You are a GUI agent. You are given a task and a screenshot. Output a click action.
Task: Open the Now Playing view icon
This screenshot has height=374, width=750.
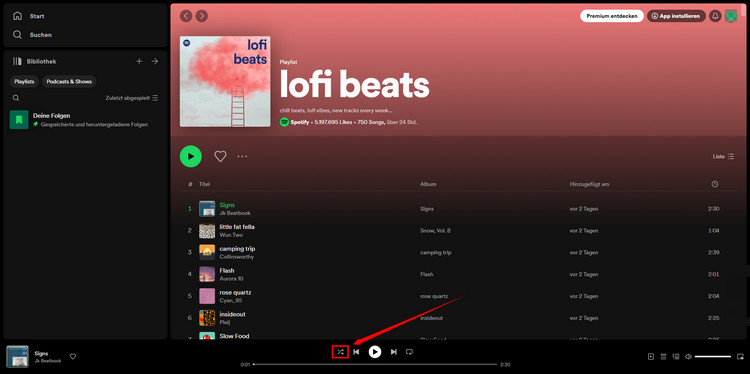[x=651, y=356]
